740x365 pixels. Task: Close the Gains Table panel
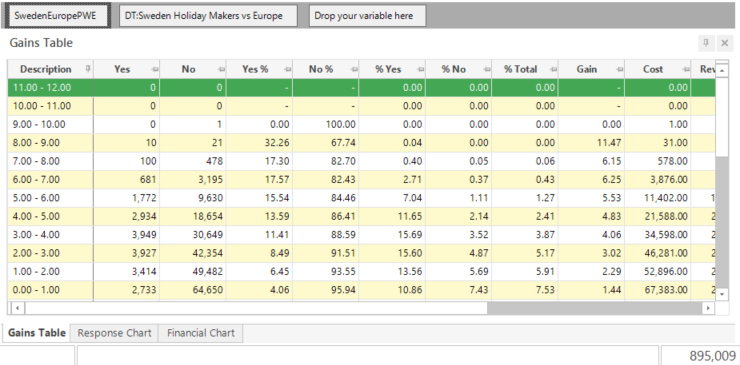[725, 43]
